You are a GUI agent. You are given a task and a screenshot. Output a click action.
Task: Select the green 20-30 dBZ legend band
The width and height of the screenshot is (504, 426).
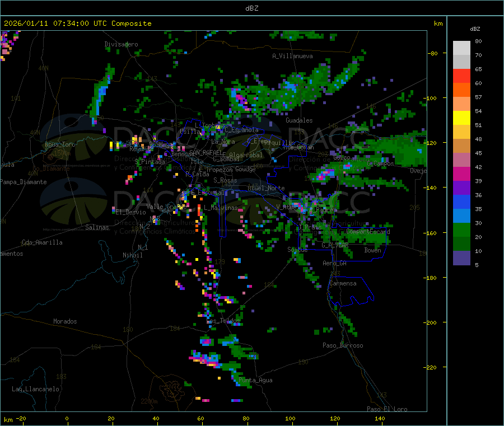tap(461, 230)
